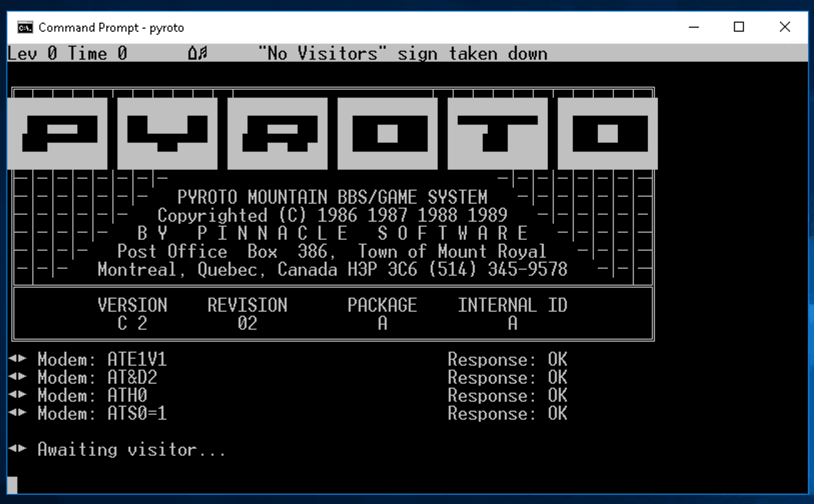Click 'Response: OK' on the ATH0 row
814x504 pixels.
(x=507, y=396)
